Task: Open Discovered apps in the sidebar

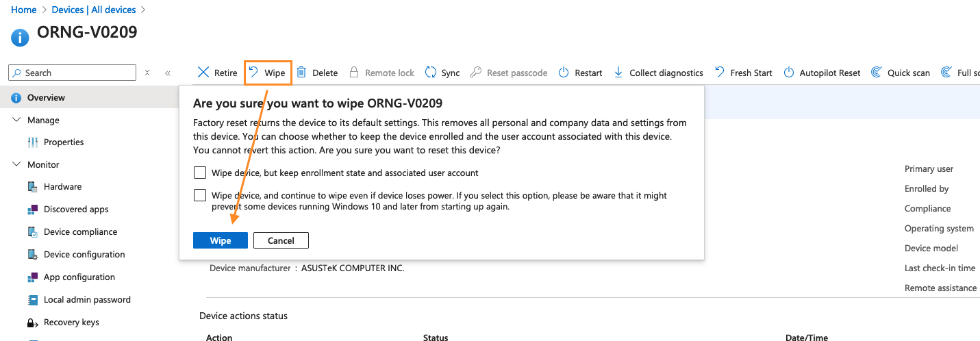Action: point(76,209)
